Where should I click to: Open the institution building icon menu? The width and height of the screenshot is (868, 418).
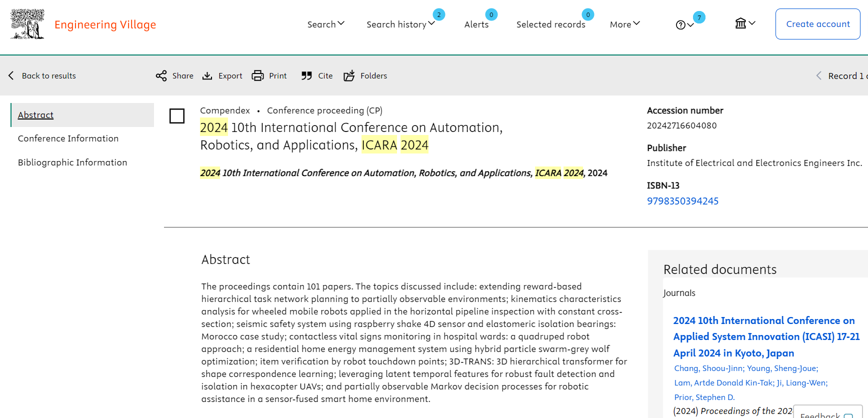740,23
